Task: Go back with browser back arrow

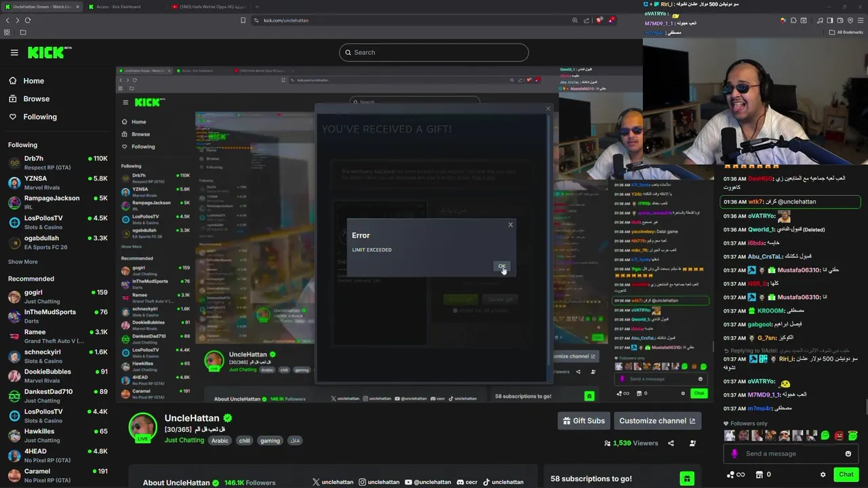Action: pyautogui.click(x=7, y=20)
